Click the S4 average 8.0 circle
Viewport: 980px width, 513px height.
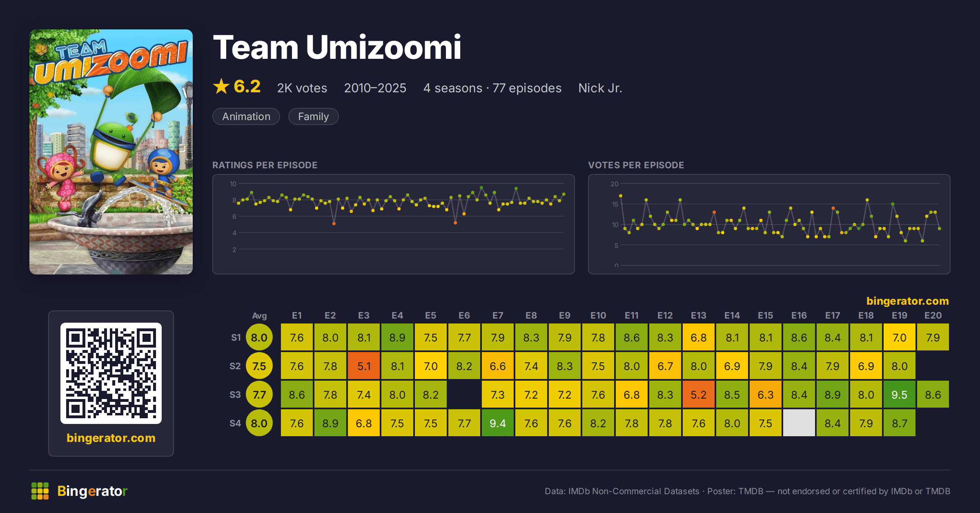click(259, 423)
